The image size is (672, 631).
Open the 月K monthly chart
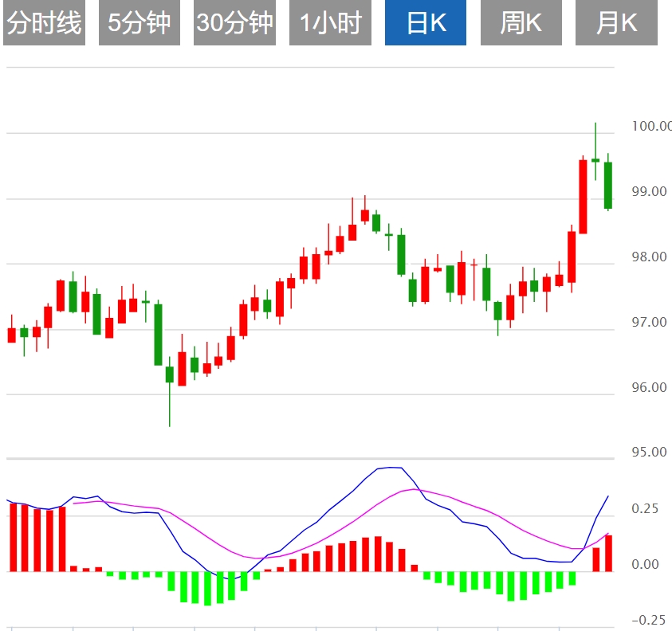[616, 23]
